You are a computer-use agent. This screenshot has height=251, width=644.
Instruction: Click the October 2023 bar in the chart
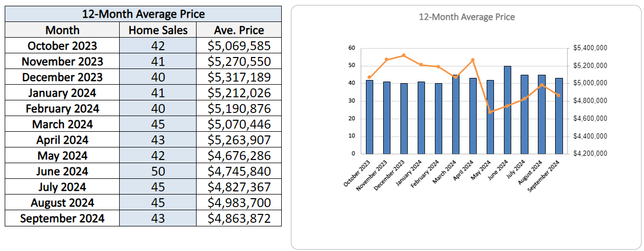coord(370,117)
